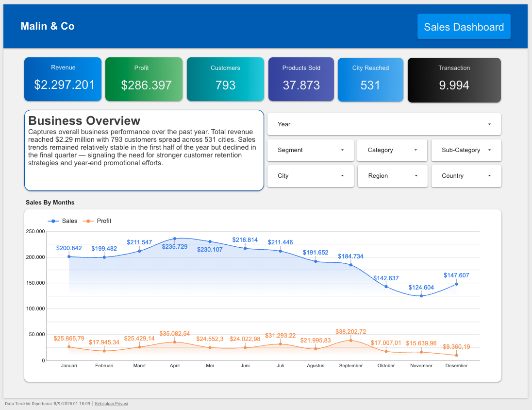
Task: Click the Transaction metric card
Action: coord(454,79)
